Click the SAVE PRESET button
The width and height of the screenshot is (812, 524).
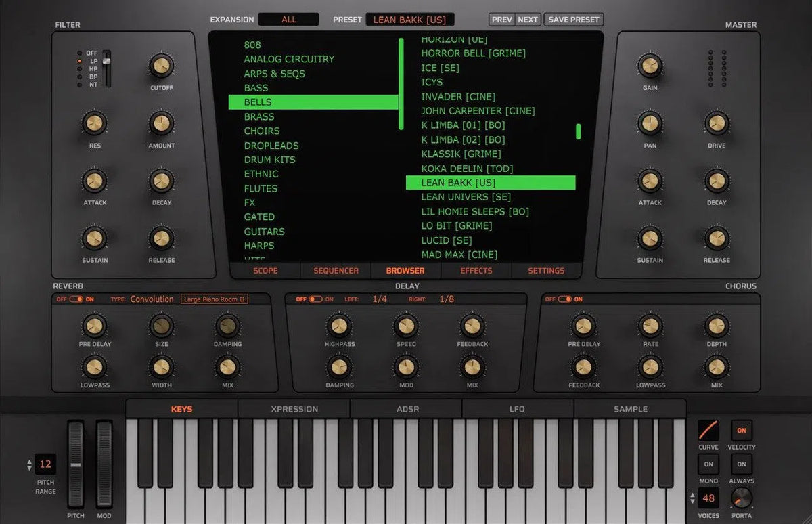573,20
